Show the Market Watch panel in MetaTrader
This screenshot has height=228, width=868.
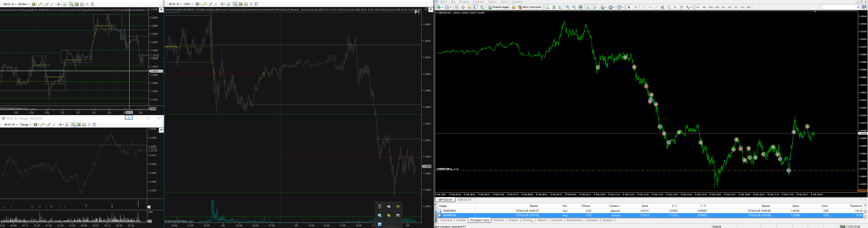pos(457,7)
